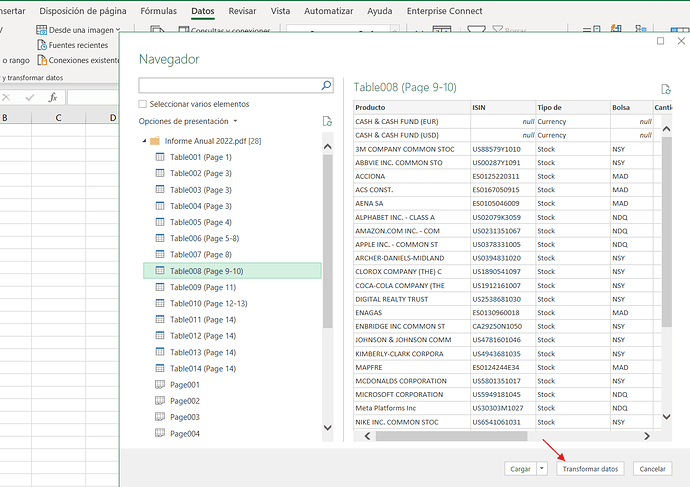Click the Desde una imagen ribbon icon
The height and width of the screenshot is (487, 690).
pos(41,30)
